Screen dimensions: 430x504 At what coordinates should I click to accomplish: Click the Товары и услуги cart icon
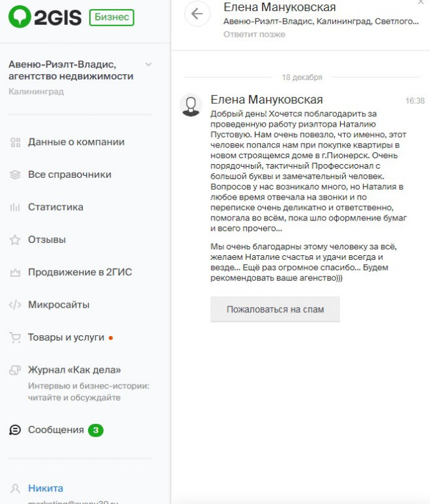(x=15, y=337)
